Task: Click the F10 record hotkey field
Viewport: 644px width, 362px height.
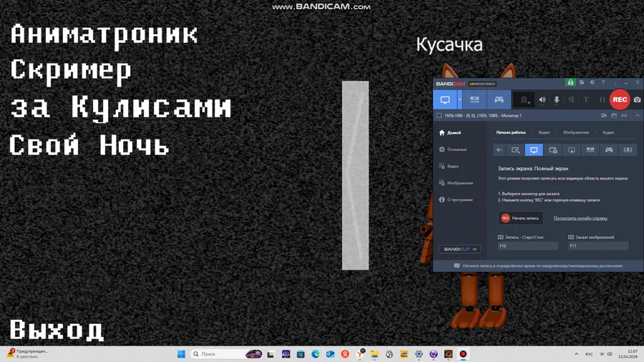Action: tap(528, 246)
